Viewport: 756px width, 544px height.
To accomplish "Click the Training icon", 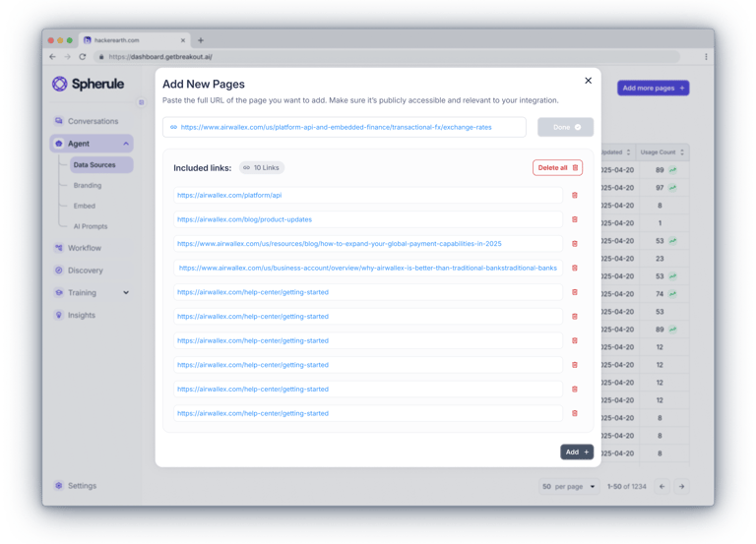I will pos(59,292).
